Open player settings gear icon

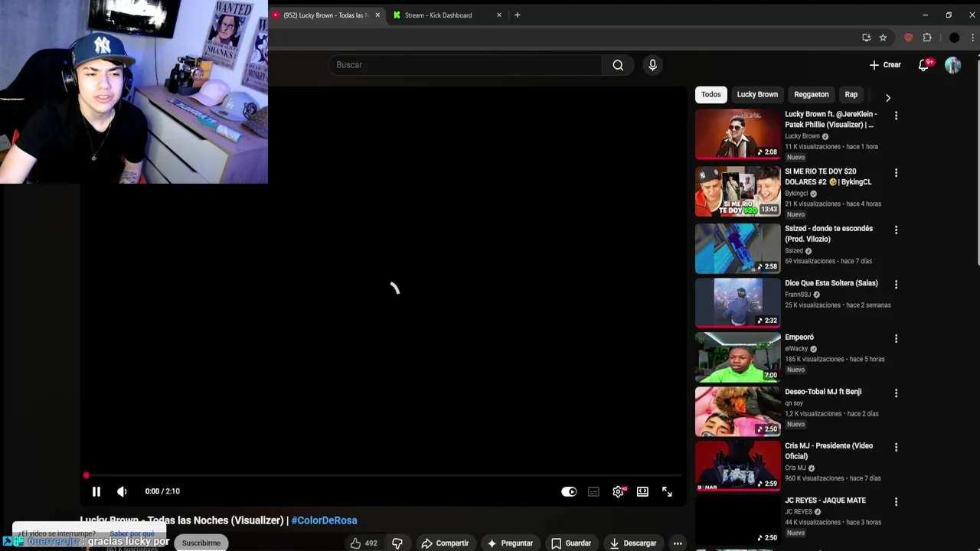(x=619, y=492)
